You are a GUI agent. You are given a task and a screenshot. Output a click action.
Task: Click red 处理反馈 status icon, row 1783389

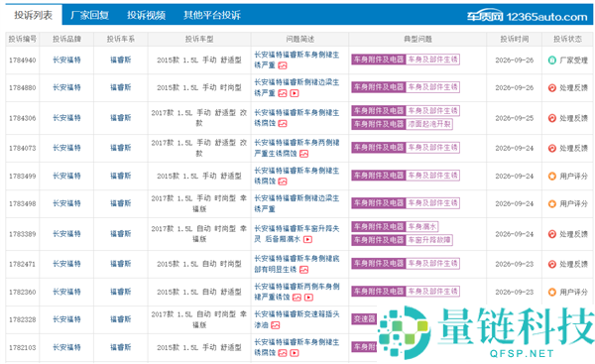tap(552, 234)
